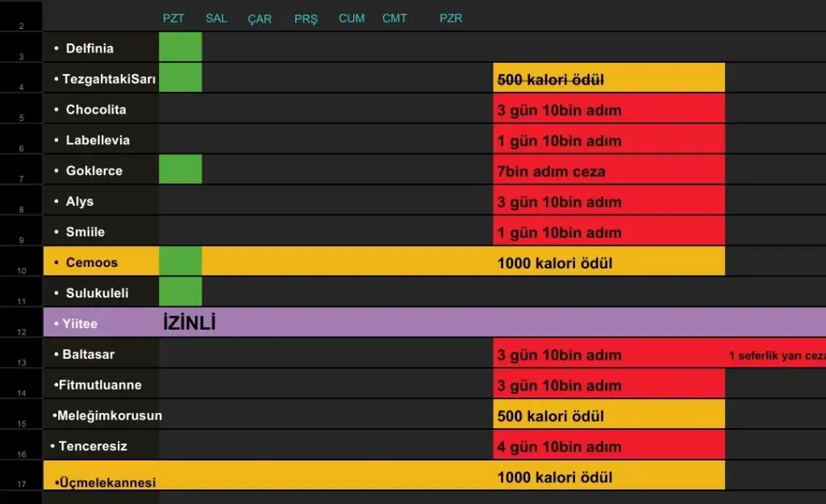Image resolution: width=826 pixels, height=504 pixels.
Task: Click Meleğimkorusun's "500 kalori ödül" cell
Action: point(608,415)
